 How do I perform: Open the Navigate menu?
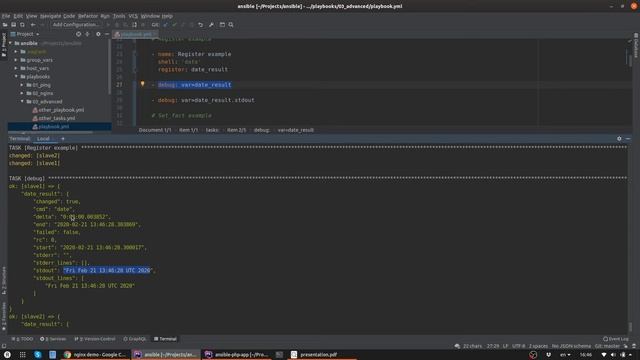(x=50, y=16)
